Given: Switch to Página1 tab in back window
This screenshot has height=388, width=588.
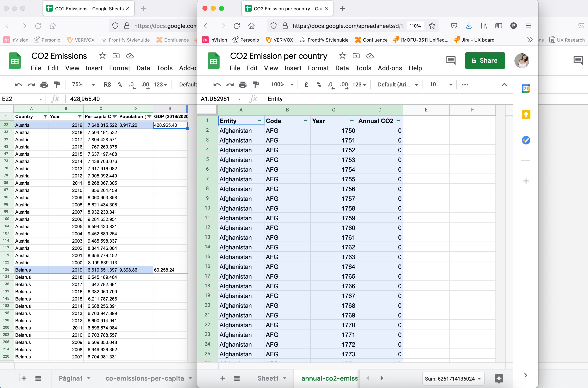Looking at the screenshot, I should click(70, 378).
